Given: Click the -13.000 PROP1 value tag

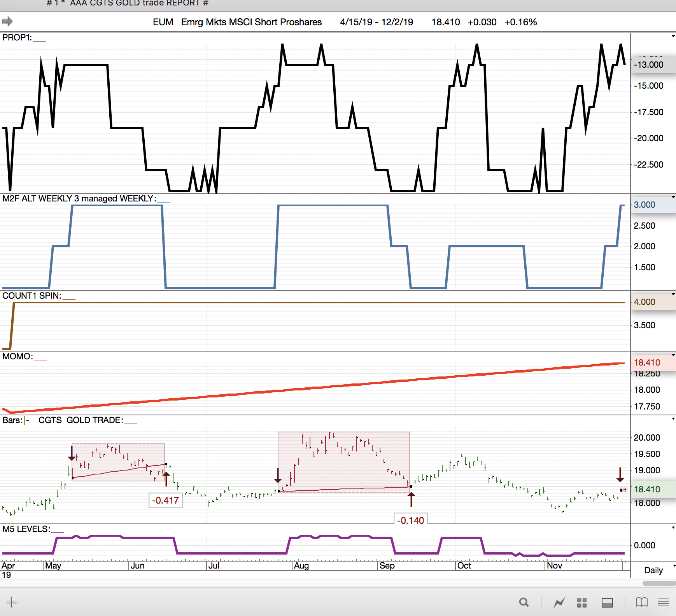Looking at the screenshot, I should pos(653,65).
